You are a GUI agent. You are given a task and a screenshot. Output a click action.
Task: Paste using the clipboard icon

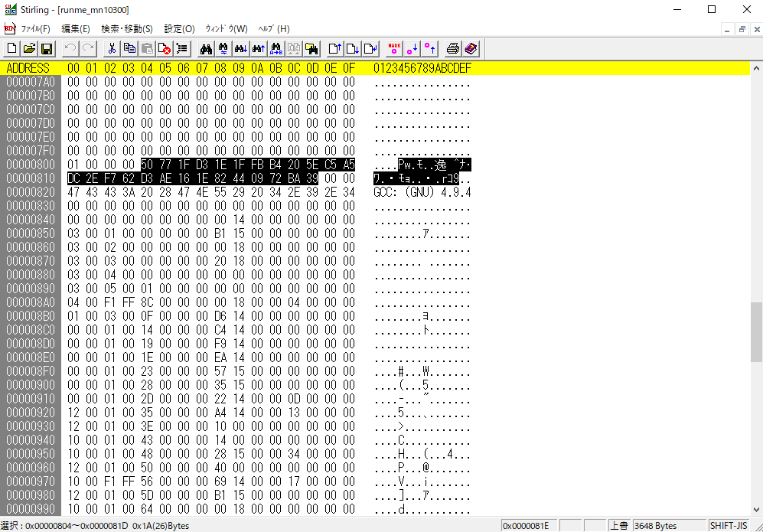click(147, 49)
